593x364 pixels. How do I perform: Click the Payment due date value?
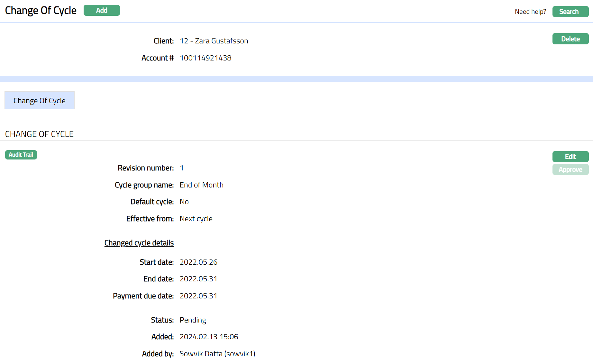point(198,296)
